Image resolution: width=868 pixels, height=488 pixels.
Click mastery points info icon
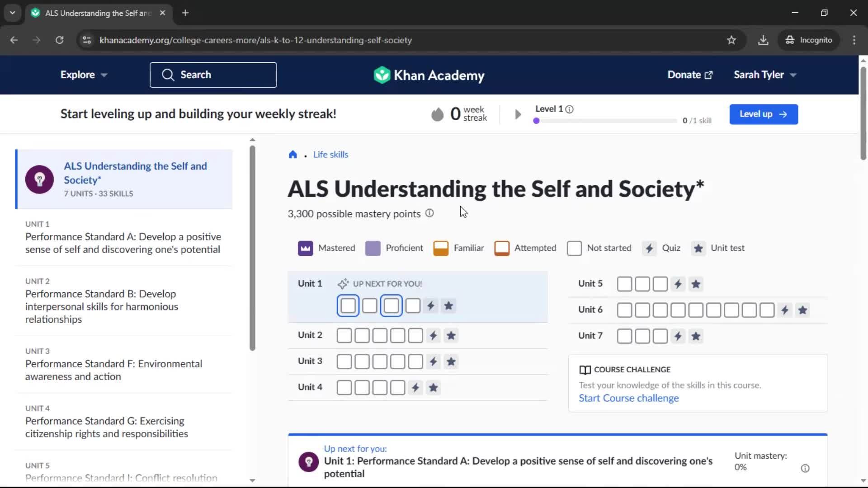(429, 213)
